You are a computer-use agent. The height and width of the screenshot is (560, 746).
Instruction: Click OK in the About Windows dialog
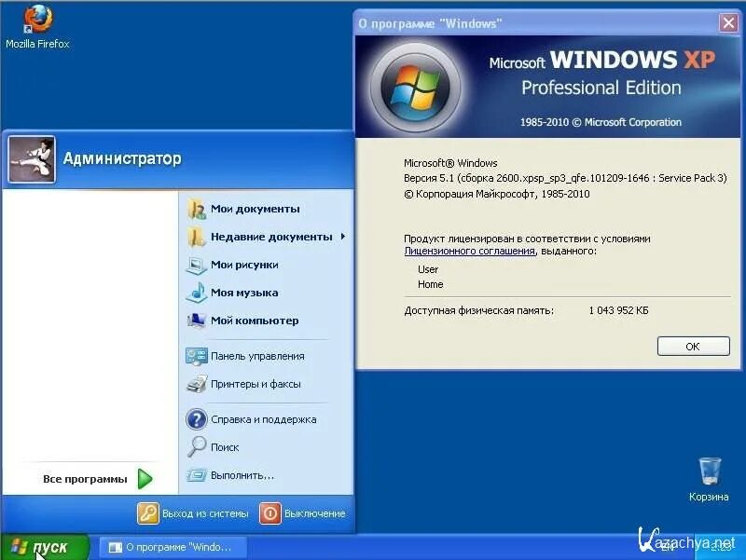(693, 347)
